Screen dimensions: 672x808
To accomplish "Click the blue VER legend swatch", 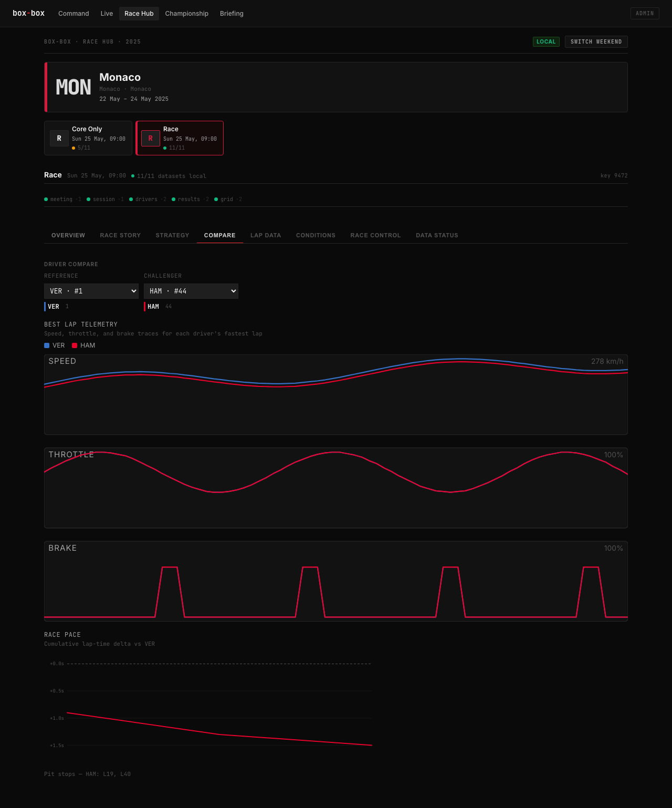I will tap(47, 345).
